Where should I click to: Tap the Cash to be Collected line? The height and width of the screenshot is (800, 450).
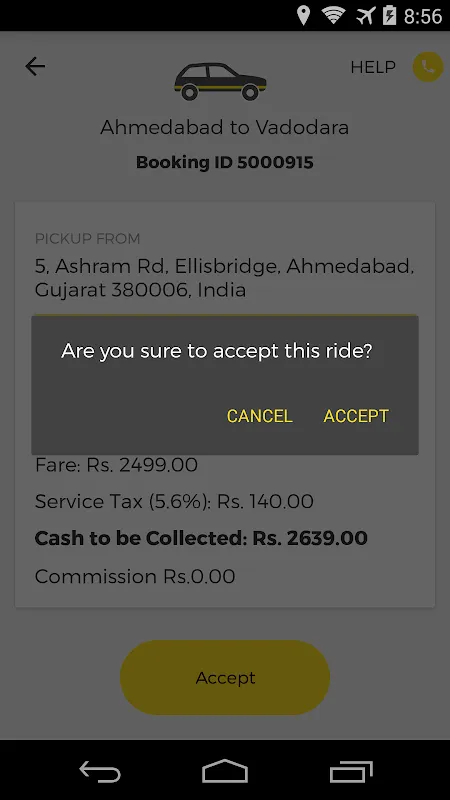coord(201,538)
